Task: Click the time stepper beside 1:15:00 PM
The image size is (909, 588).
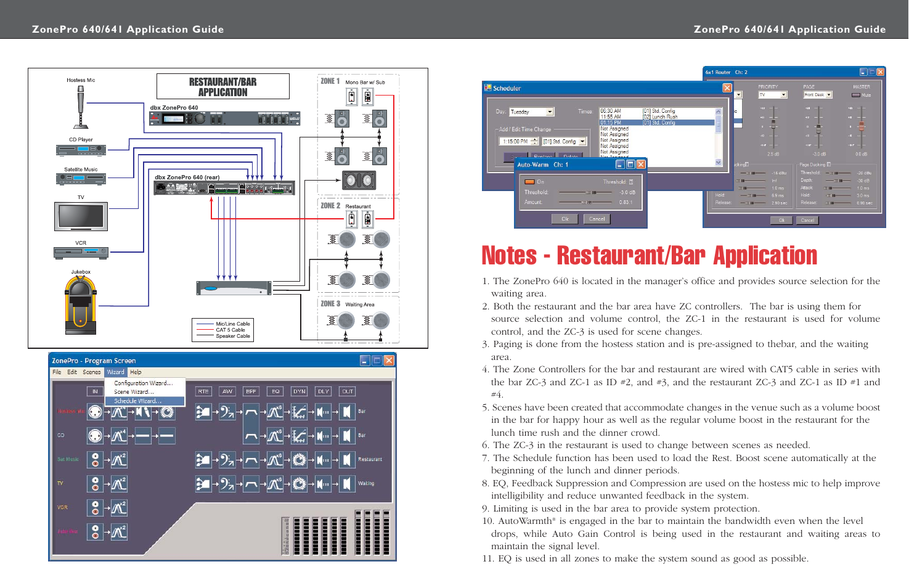Action: [534, 142]
